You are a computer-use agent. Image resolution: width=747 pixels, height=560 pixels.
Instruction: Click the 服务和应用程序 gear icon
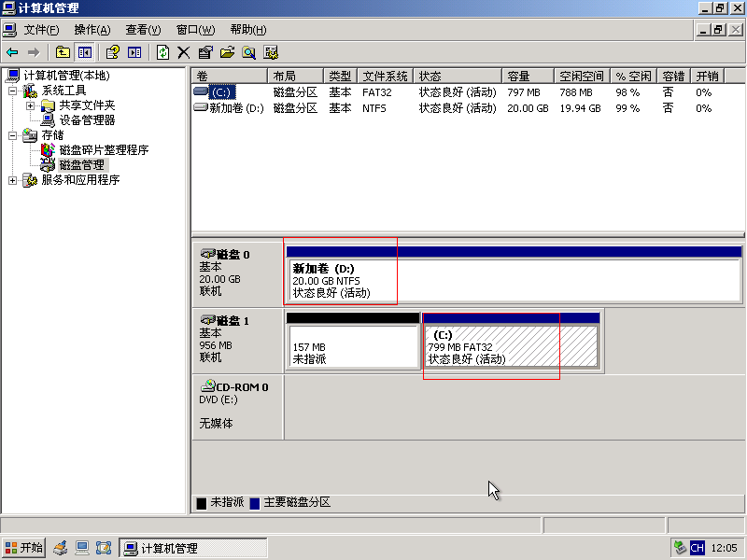click(x=30, y=180)
